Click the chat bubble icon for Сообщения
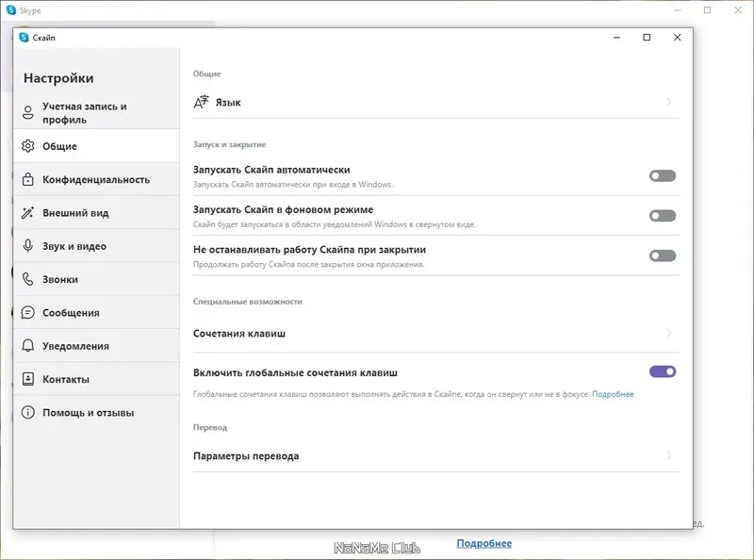 pyautogui.click(x=27, y=313)
